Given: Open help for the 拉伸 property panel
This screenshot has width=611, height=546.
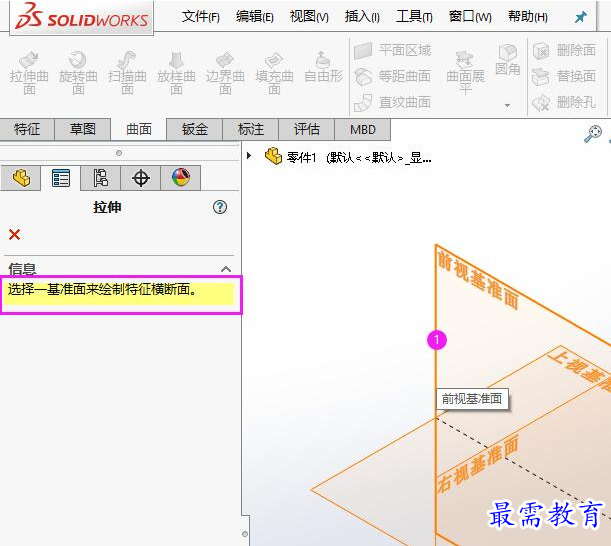Looking at the screenshot, I should tap(220, 207).
